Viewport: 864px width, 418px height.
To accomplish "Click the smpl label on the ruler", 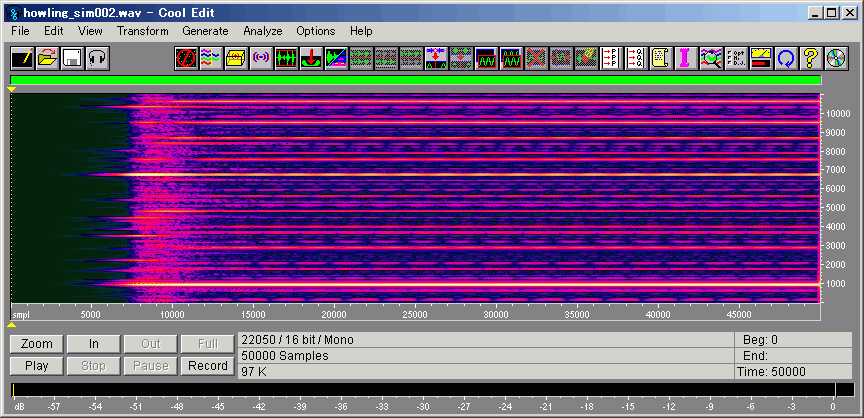I will point(20,315).
